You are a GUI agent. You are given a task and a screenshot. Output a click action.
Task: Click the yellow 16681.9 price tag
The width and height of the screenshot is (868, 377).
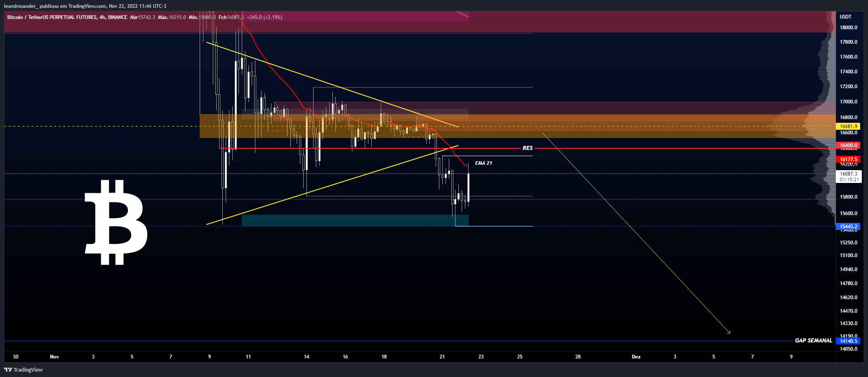848,126
